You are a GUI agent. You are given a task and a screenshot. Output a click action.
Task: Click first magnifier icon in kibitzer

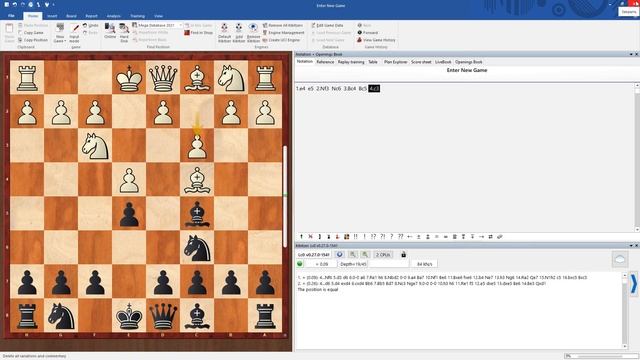pos(353,255)
